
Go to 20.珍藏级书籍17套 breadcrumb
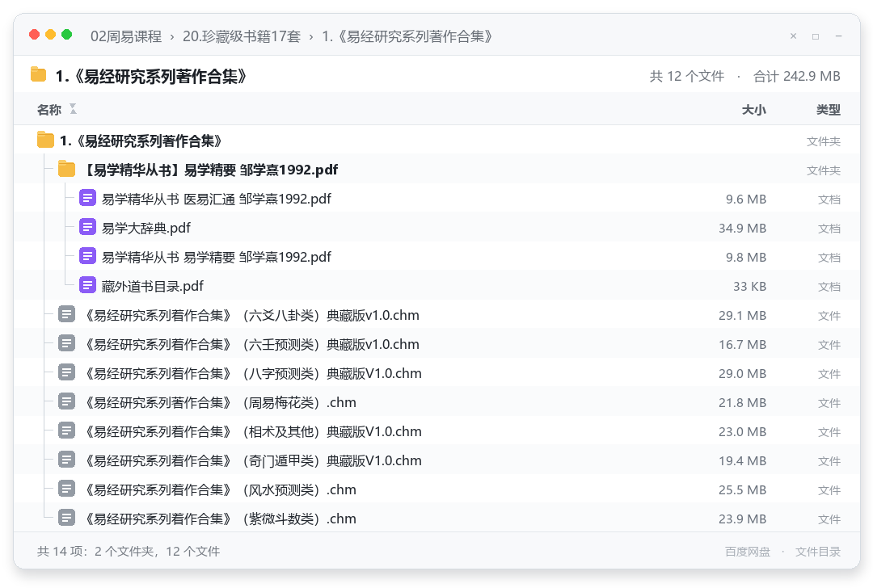pyautogui.click(x=242, y=36)
